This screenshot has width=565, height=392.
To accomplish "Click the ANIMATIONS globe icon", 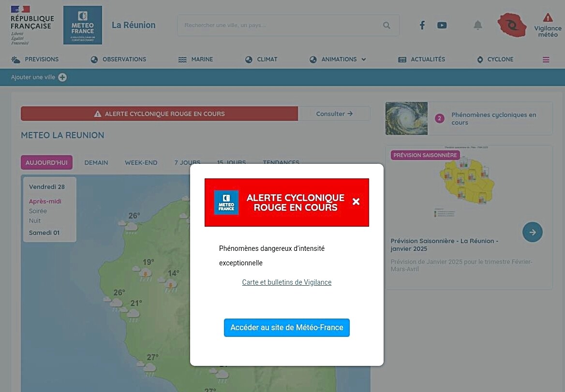I will point(313,60).
